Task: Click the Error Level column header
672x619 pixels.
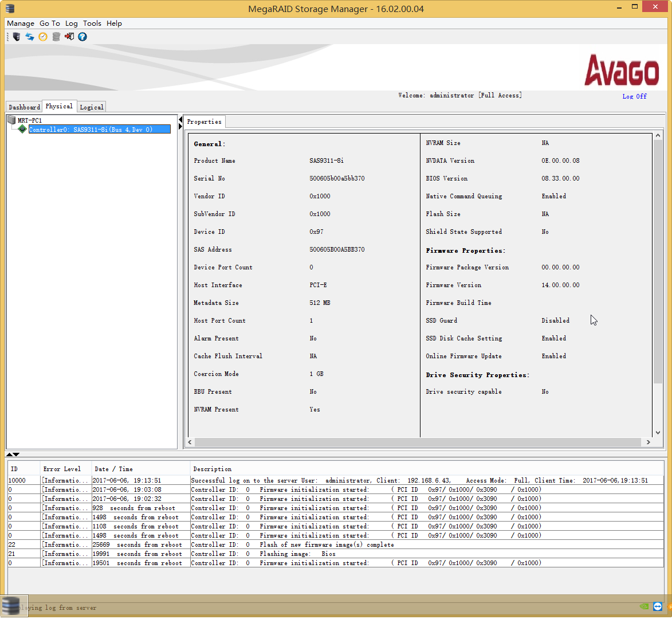Action: (x=66, y=469)
